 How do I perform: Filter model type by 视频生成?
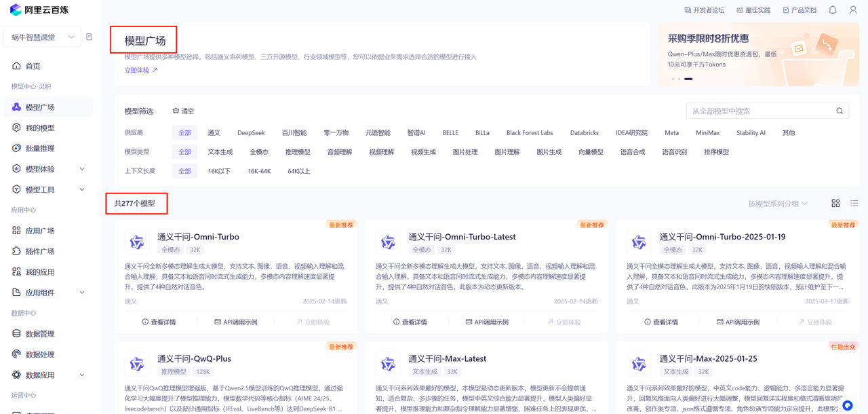[423, 152]
